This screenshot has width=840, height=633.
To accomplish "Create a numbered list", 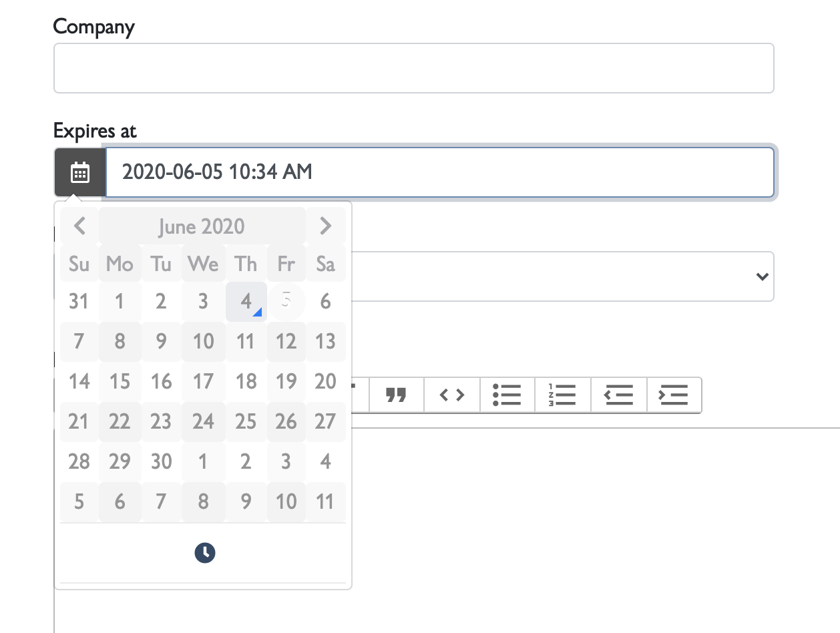I will coord(563,395).
